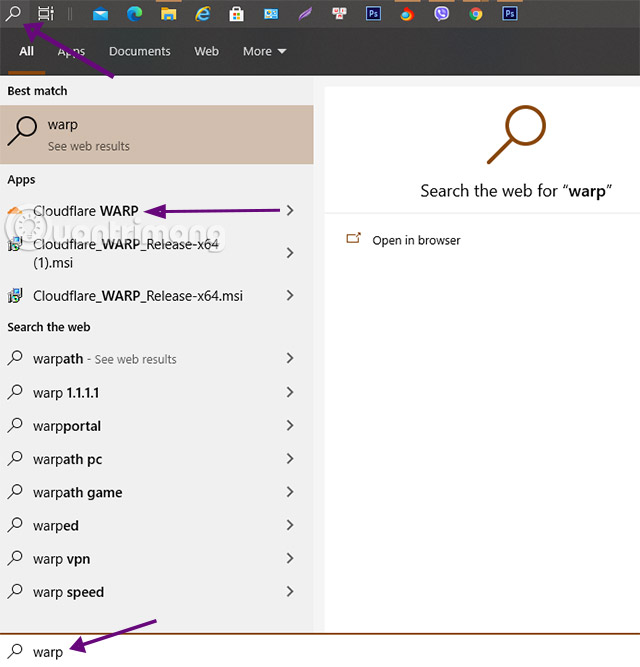Open Firefox from the taskbar

(x=407, y=14)
